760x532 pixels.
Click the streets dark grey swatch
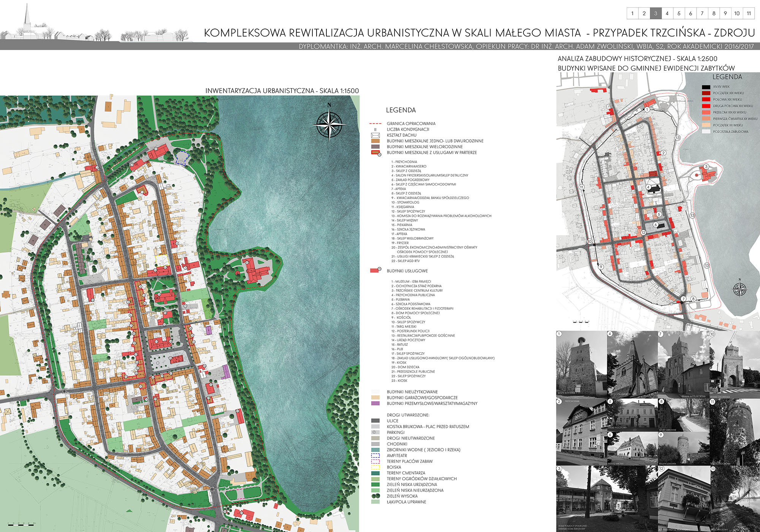coord(375,421)
